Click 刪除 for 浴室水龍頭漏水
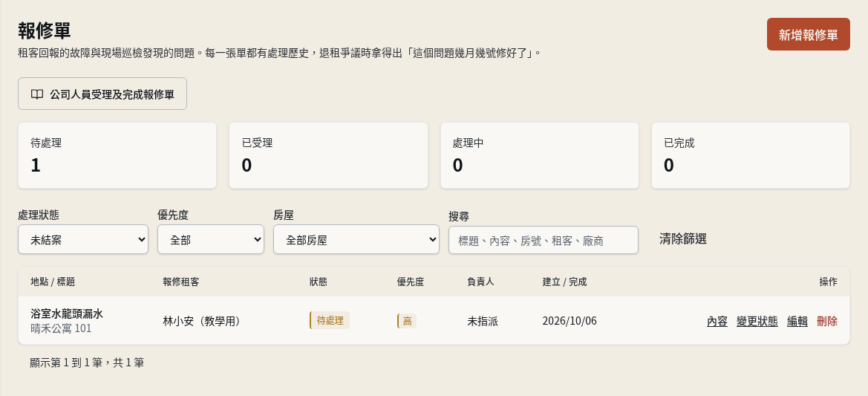This screenshot has width=868, height=396. click(827, 321)
